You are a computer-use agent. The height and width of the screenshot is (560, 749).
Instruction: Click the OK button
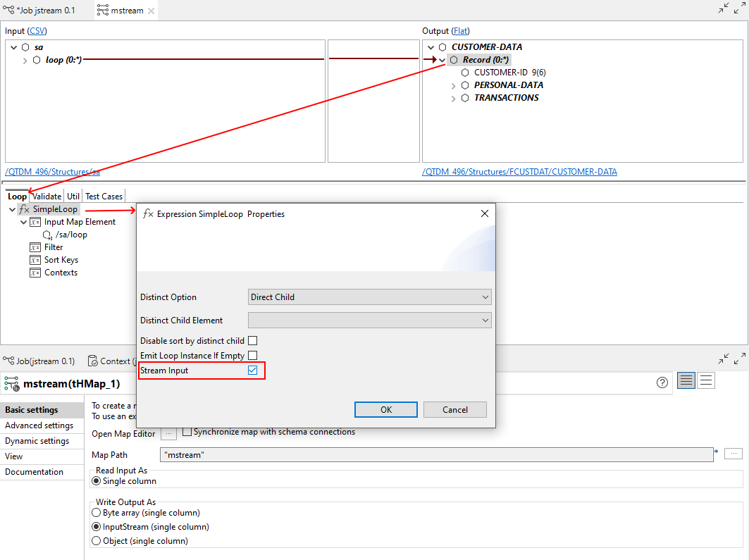coord(385,409)
